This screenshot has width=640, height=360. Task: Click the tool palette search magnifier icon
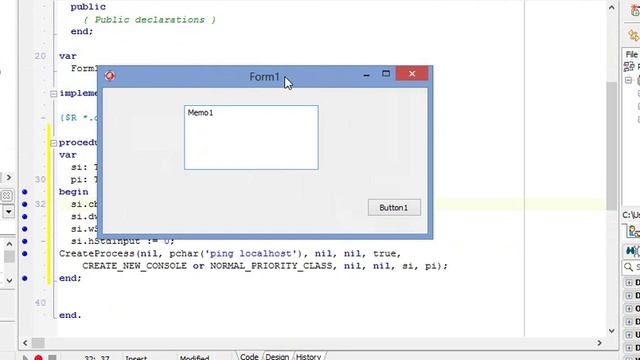(x=629, y=267)
